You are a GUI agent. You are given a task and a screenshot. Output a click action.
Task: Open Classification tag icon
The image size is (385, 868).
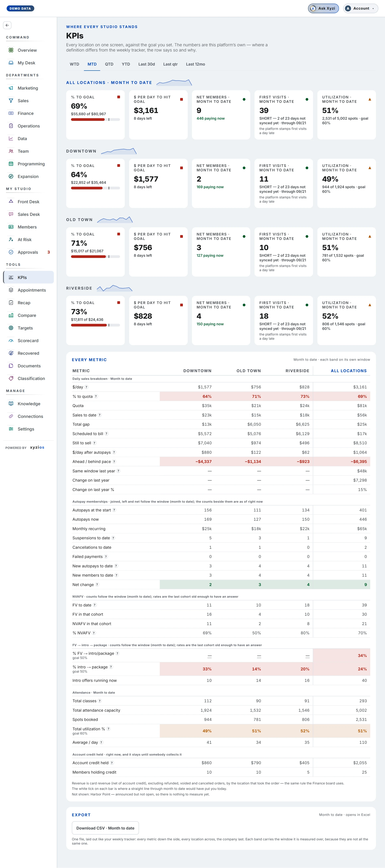[11, 378]
